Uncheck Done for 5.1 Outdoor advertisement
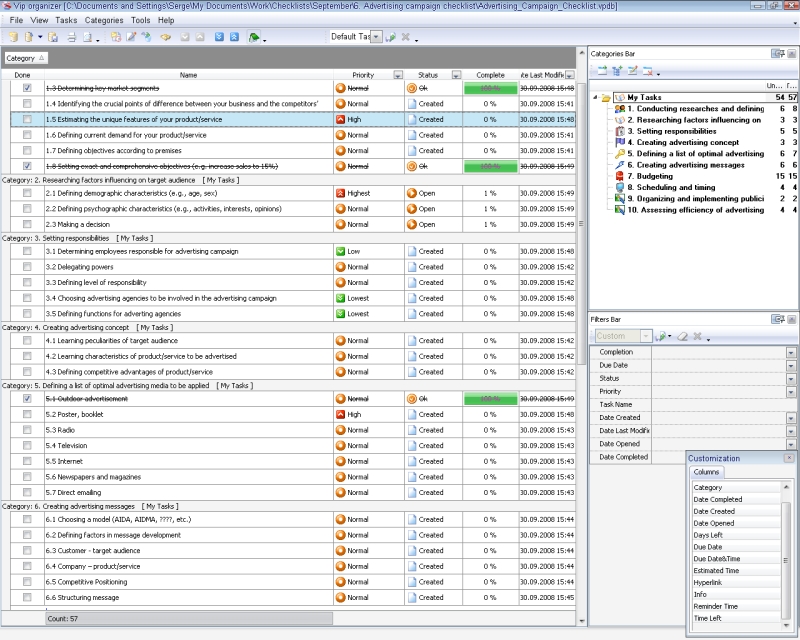The height and width of the screenshot is (640, 800). (27, 398)
